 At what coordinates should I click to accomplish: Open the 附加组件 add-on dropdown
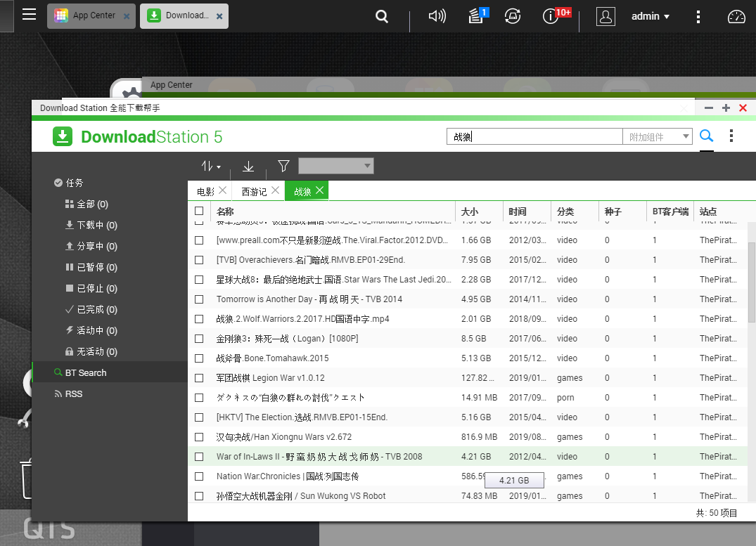658,137
